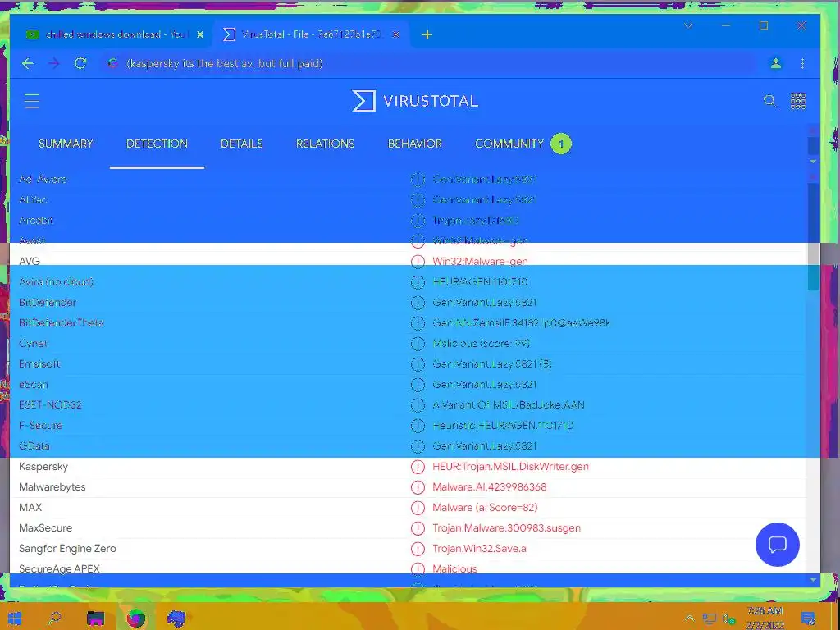Open the DETECTION tab

[x=157, y=144]
